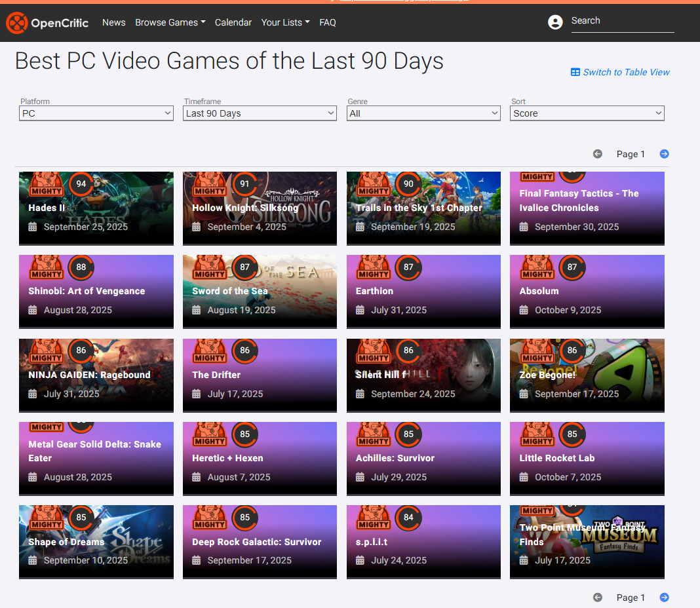This screenshot has width=700, height=608.
Task: Open the Sort dropdown showing Score
Action: (x=587, y=113)
